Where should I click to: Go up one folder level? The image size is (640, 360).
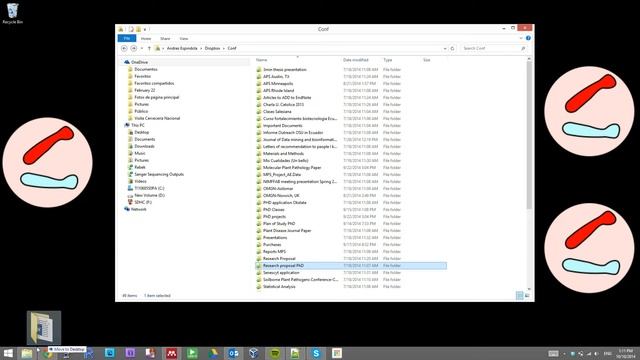(x=149, y=48)
